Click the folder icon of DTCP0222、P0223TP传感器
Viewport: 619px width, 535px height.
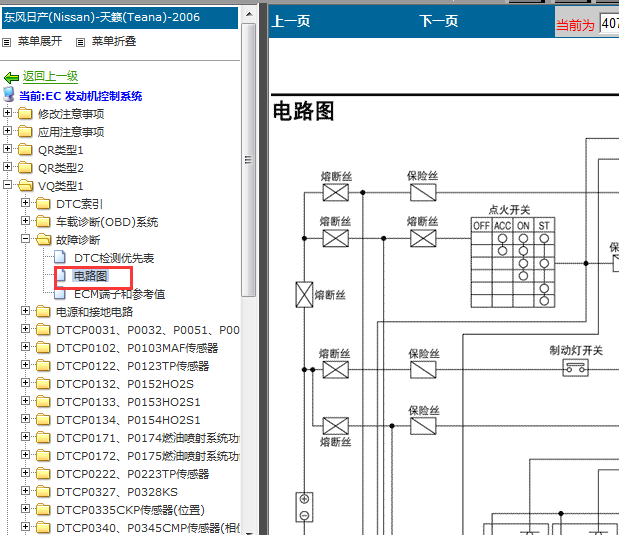click(43, 473)
